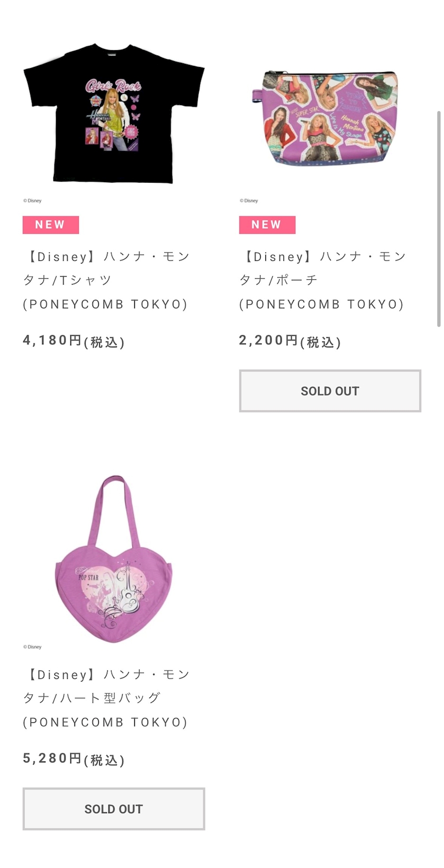444x868 pixels.
Task: Click the page scrollbar on the right edge
Action: [438, 219]
